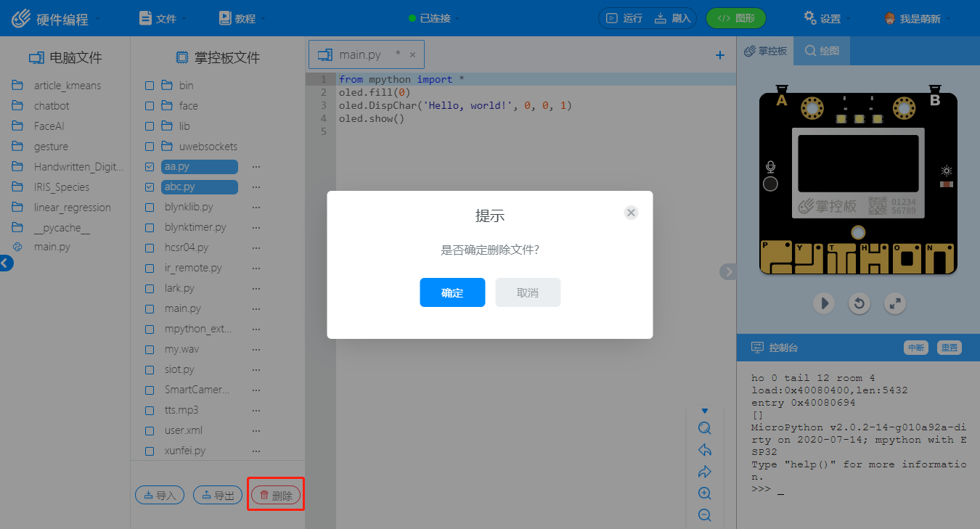Check the bin folder checkbox
980x529 pixels.
[x=150, y=86]
